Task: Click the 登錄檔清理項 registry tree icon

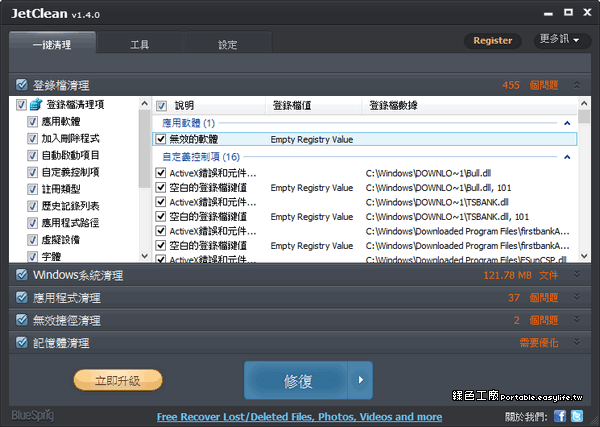Action: tap(36, 104)
